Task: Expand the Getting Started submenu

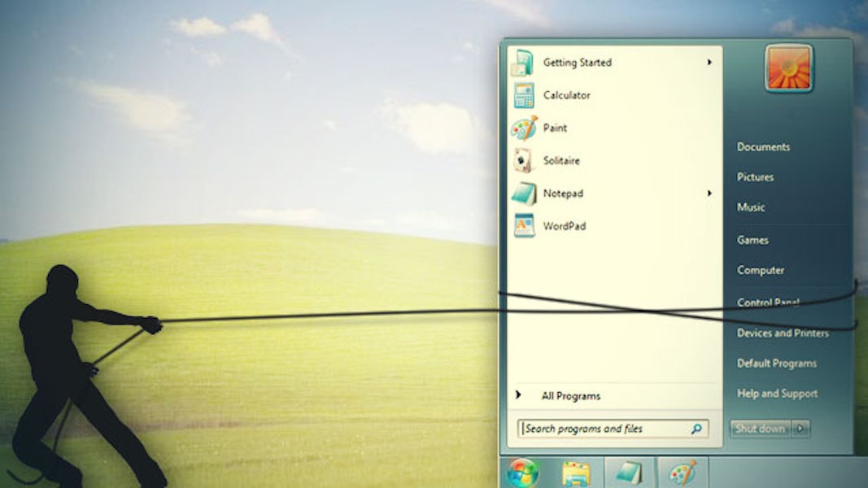Action: [709, 62]
